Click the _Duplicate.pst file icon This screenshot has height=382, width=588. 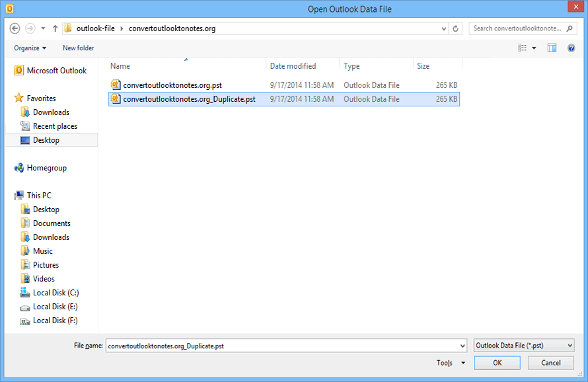click(x=116, y=98)
